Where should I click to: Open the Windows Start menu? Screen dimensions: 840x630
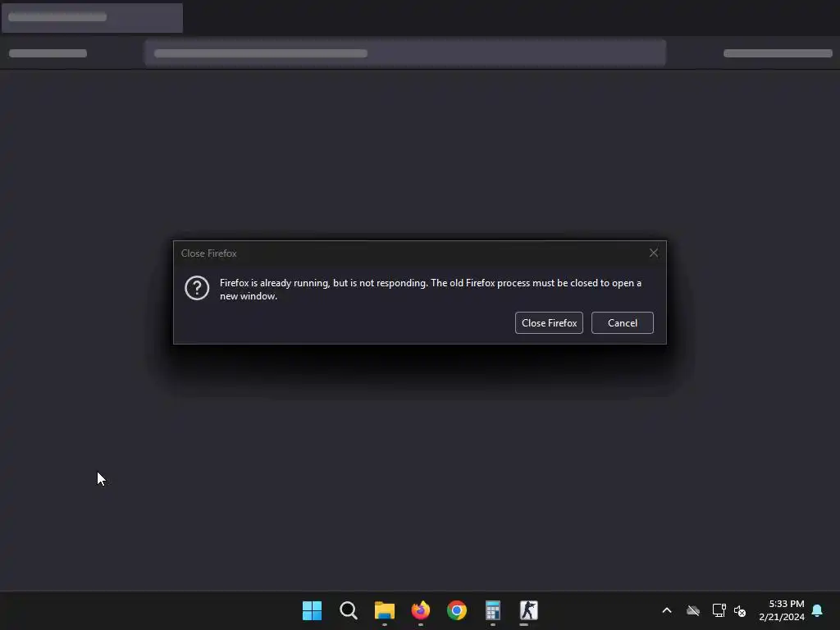tap(312, 610)
